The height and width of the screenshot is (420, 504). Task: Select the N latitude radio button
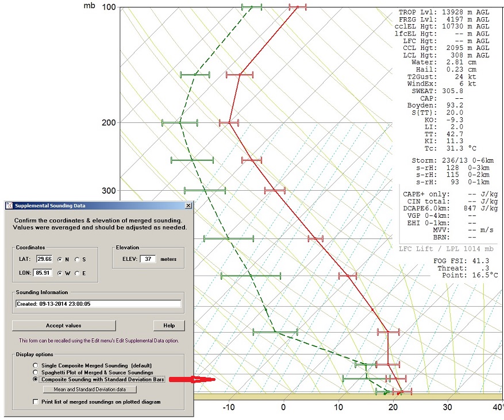click(60, 259)
